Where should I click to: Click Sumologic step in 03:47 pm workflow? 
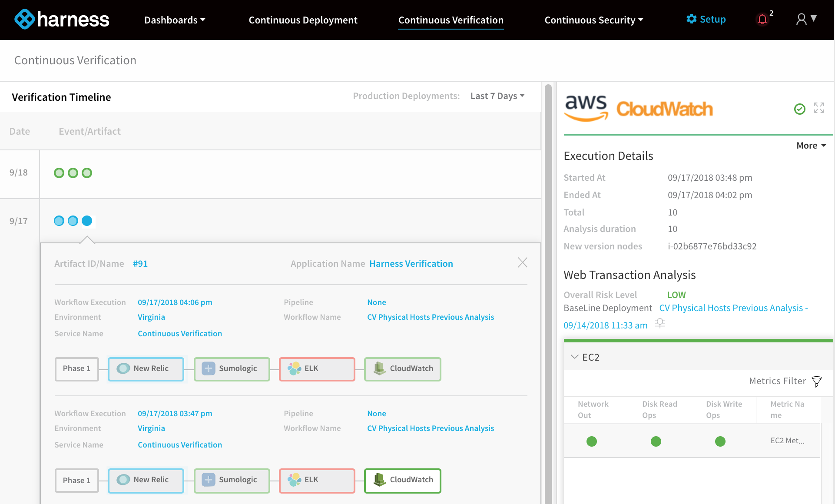pos(232,480)
